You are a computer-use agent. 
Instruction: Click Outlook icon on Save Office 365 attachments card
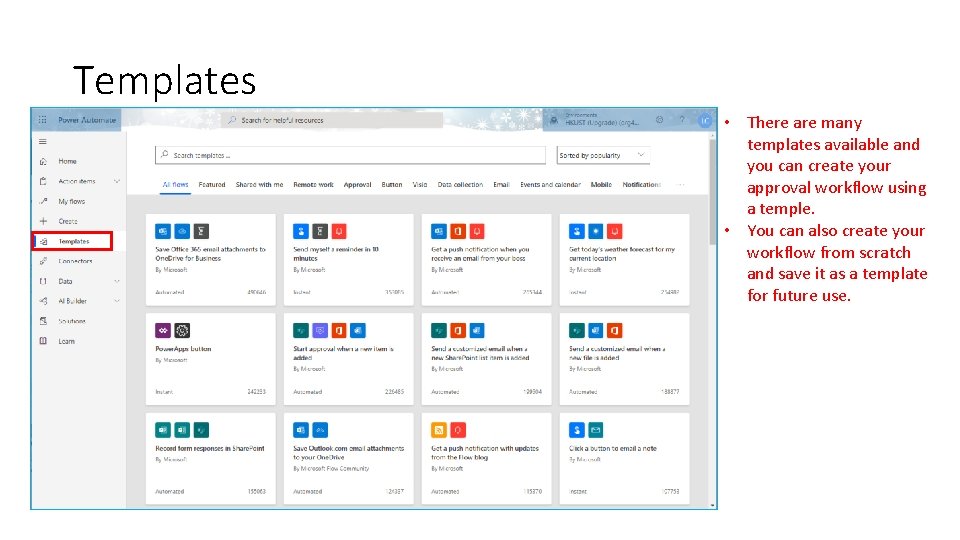pos(163,231)
